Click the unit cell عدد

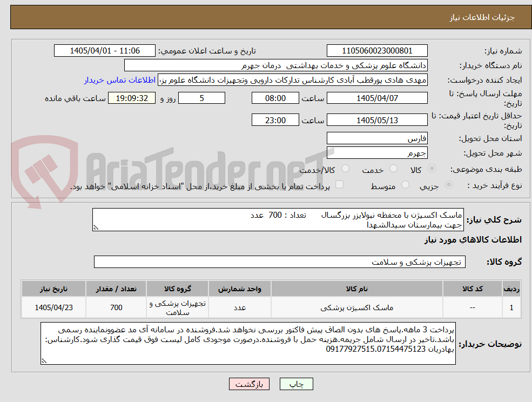coord(240,307)
